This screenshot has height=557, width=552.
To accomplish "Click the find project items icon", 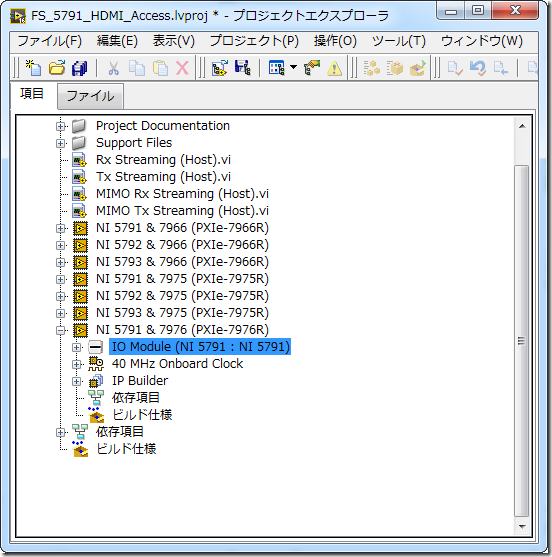I will click(312, 67).
